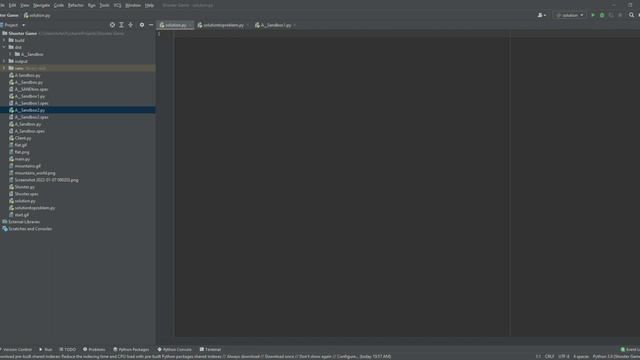Screen dimensions: 640x360
Task: Select main.py in project tree
Action: pyautogui.click(x=22, y=159)
